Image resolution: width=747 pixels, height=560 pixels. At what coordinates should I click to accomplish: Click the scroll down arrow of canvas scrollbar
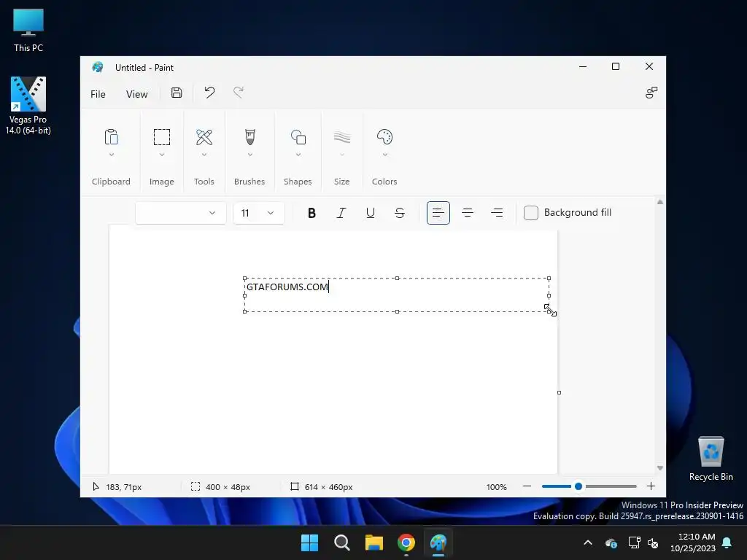tap(659, 468)
